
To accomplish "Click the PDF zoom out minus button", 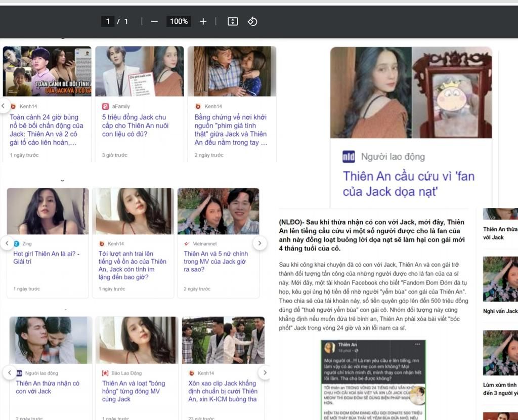I will point(154,21).
